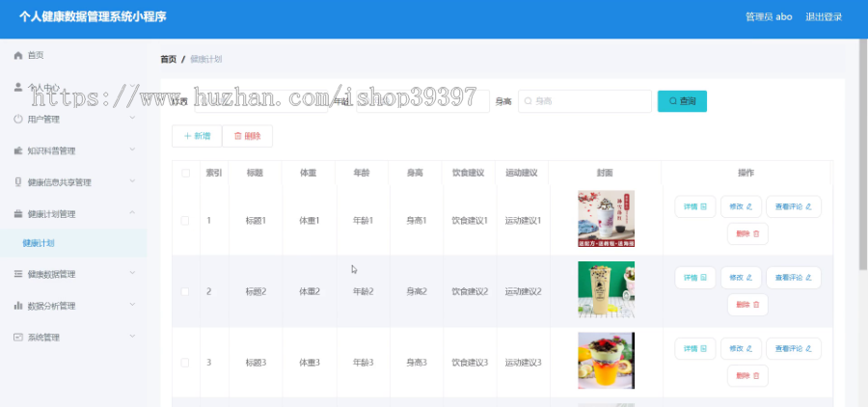Open the 首页 home icon in sidebar
Image resolution: width=868 pixels, height=407 pixels.
point(18,55)
